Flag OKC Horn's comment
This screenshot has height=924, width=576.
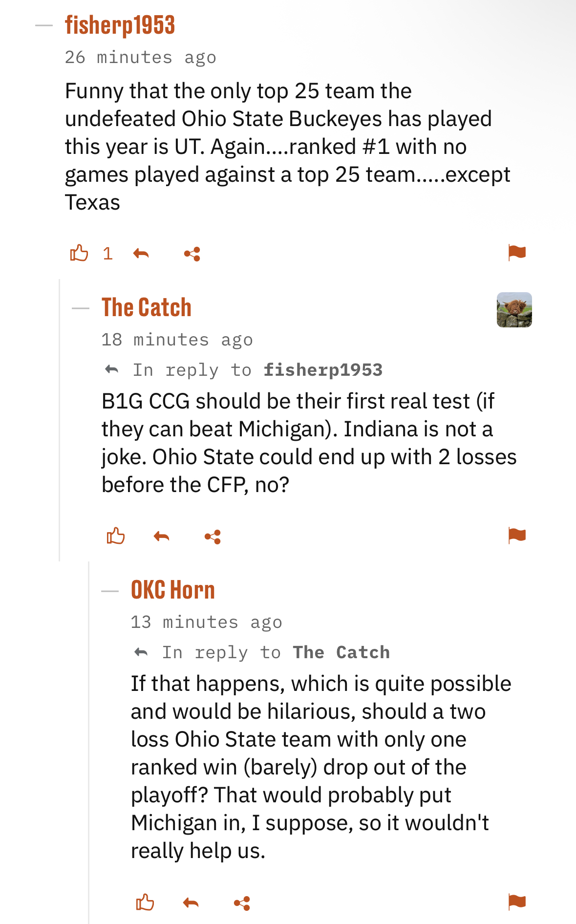tap(516, 902)
